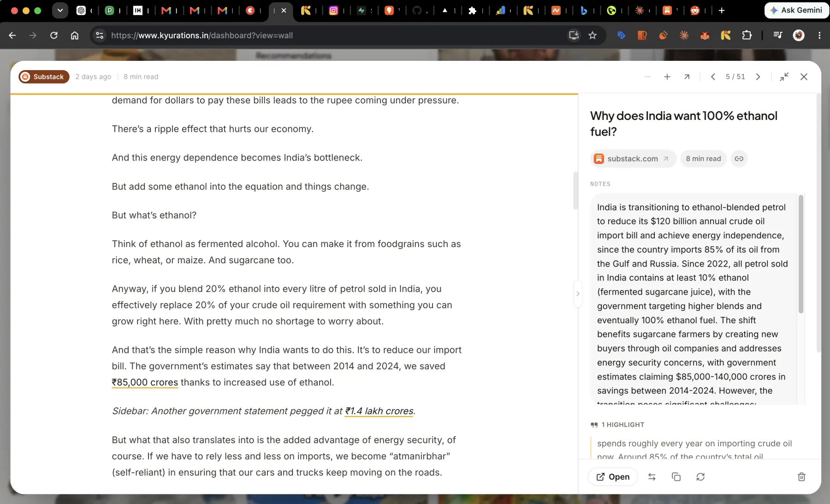The width and height of the screenshot is (830, 504).
Task: Switch to the Substack tab
Action: [x=667, y=10]
